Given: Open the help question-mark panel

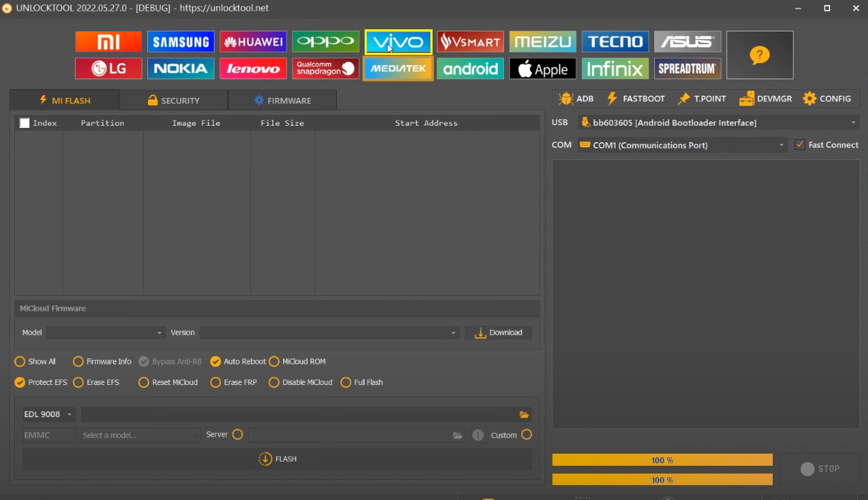Looking at the screenshot, I should [760, 55].
